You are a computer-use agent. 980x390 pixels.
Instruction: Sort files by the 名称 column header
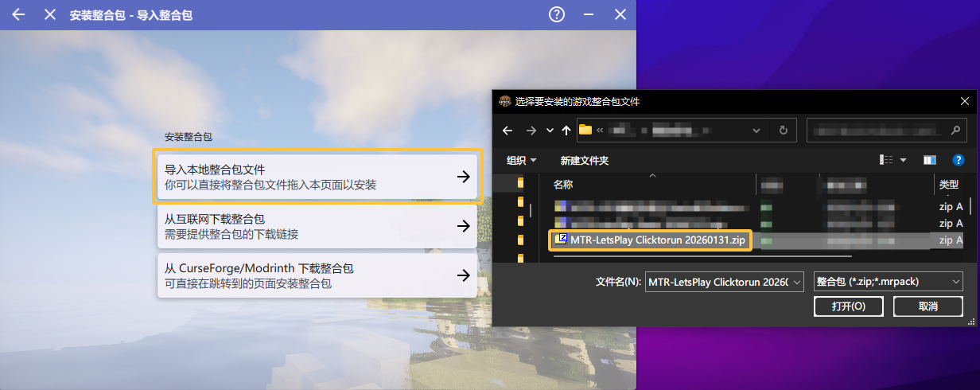tap(563, 185)
